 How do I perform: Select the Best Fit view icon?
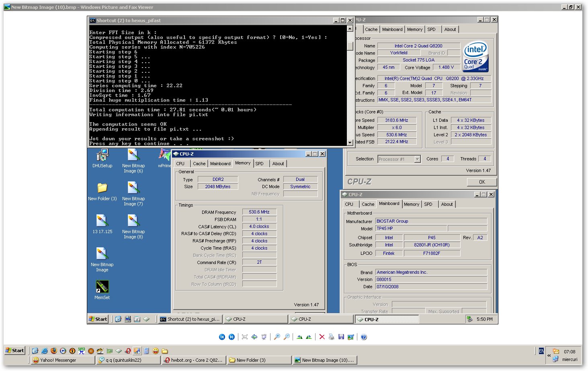coord(245,337)
